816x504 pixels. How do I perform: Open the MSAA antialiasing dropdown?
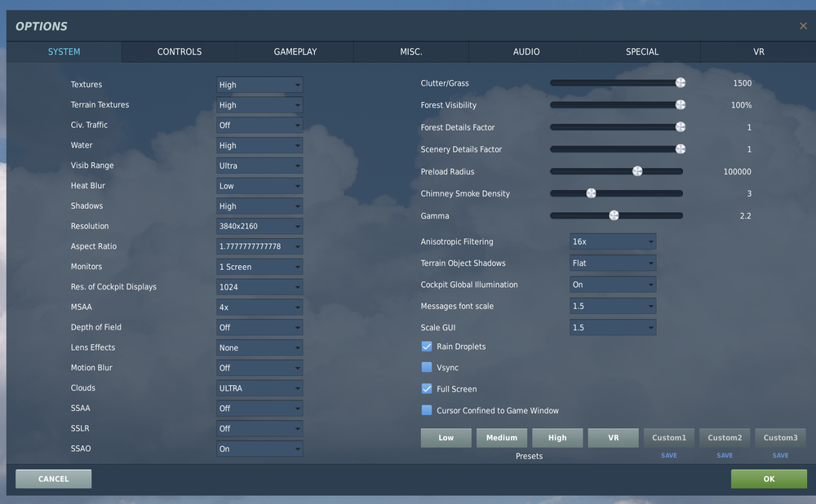pos(259,307)
